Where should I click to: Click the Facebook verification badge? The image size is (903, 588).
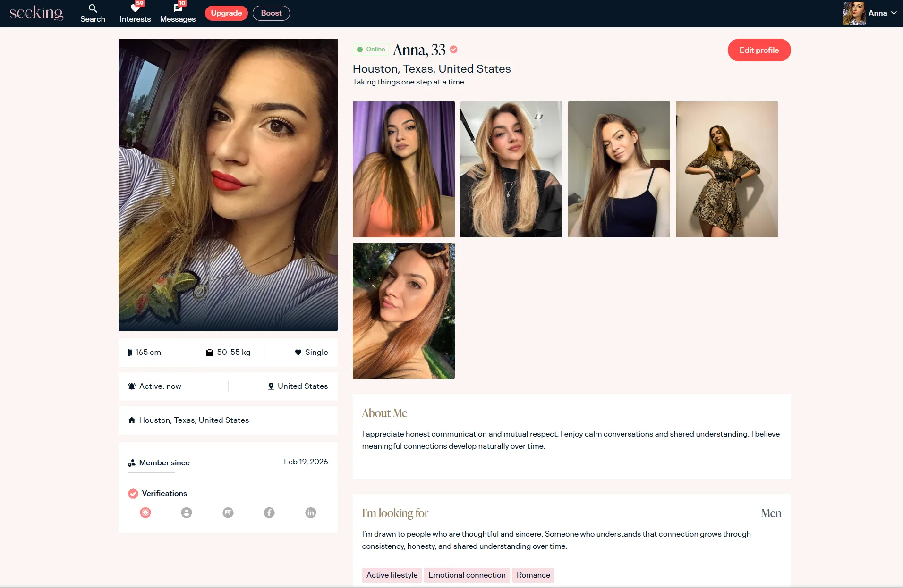pos(269,512)
